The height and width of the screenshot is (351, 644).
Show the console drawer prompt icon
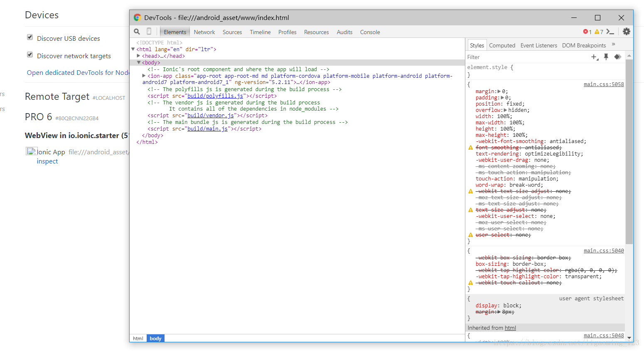coord(610,32)
